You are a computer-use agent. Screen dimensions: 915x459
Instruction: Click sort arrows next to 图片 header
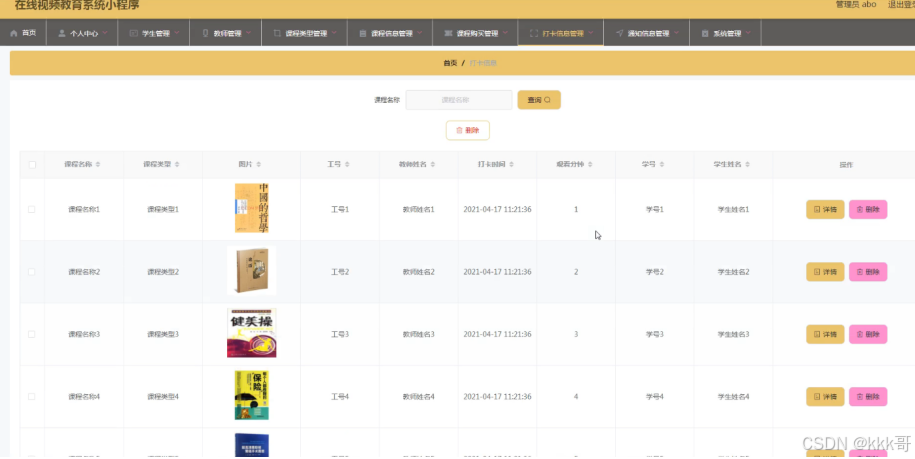pos(259,164)
